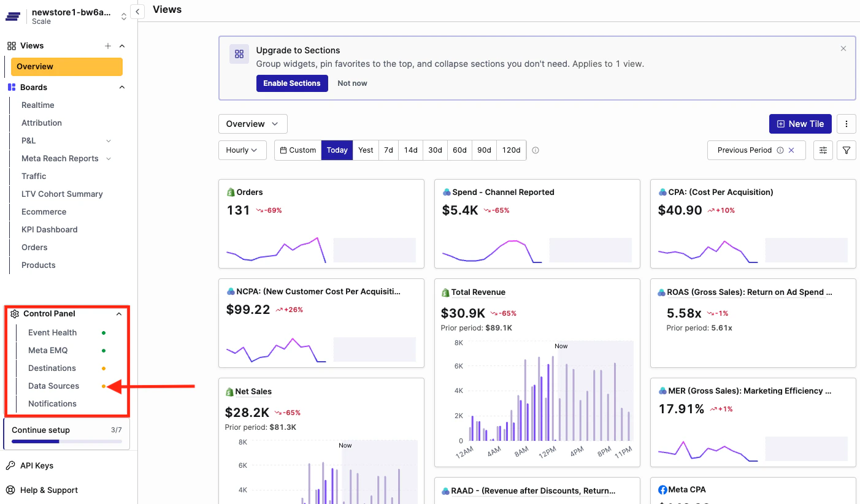The image size is (860, 504).
Task: Click the MER (Gross Sales) tile title
Action: click(x=750, y=391)
